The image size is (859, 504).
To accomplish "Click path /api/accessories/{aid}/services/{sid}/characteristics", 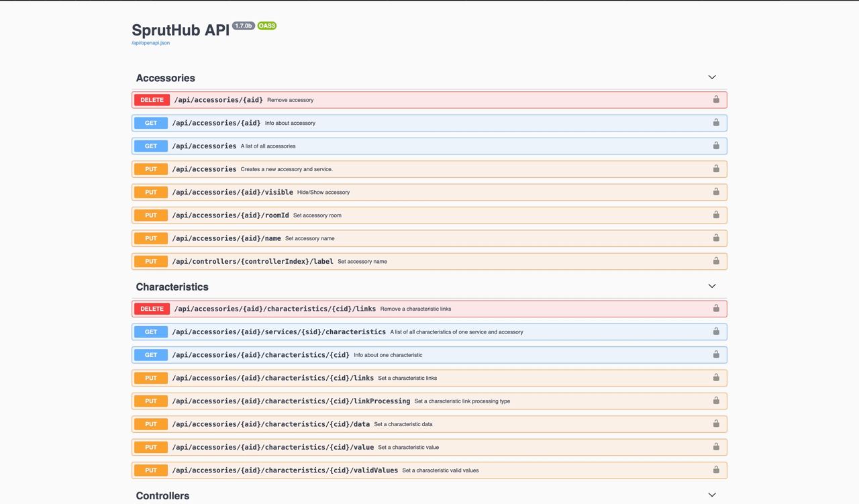I will tap(279, 332).
